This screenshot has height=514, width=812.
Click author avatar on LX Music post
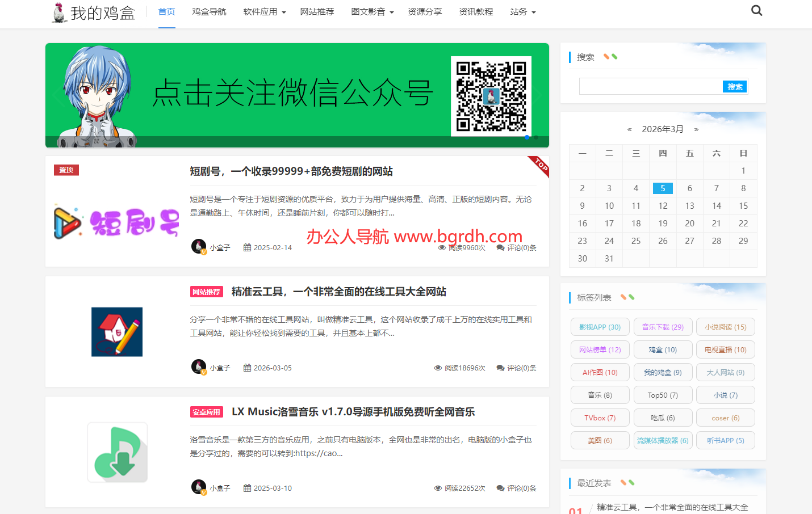tap(199, 487)
